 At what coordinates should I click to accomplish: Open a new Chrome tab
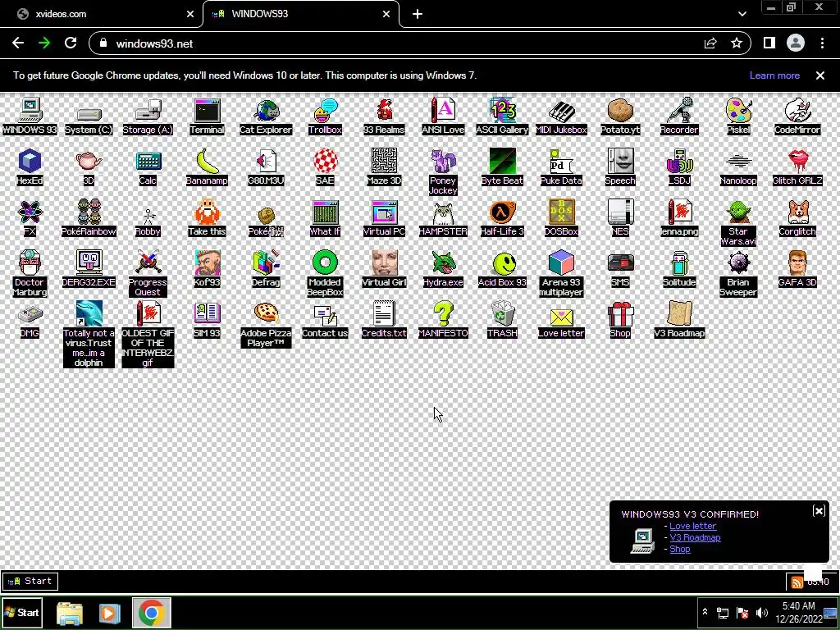click(x=418, y=15)
